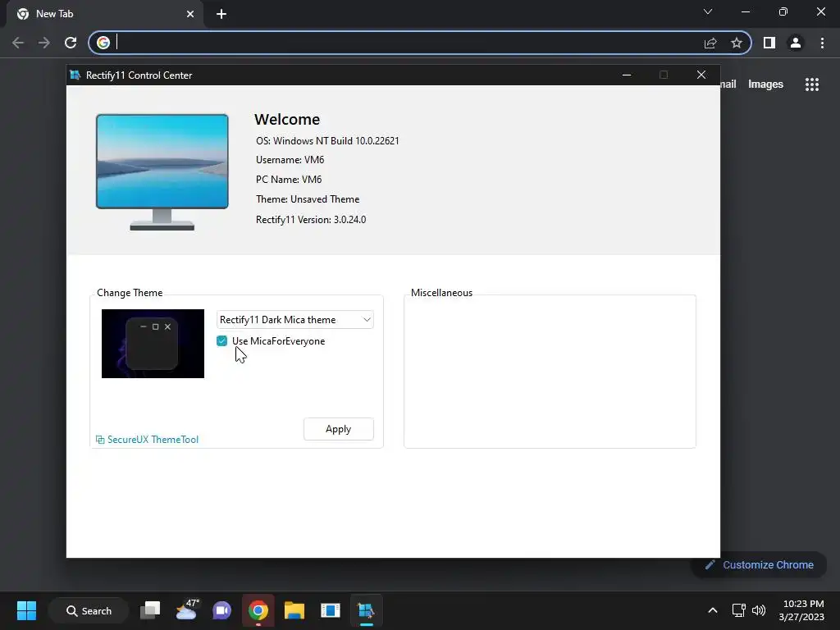Click the Rectify11 Control Center title icon

[75, 75]
